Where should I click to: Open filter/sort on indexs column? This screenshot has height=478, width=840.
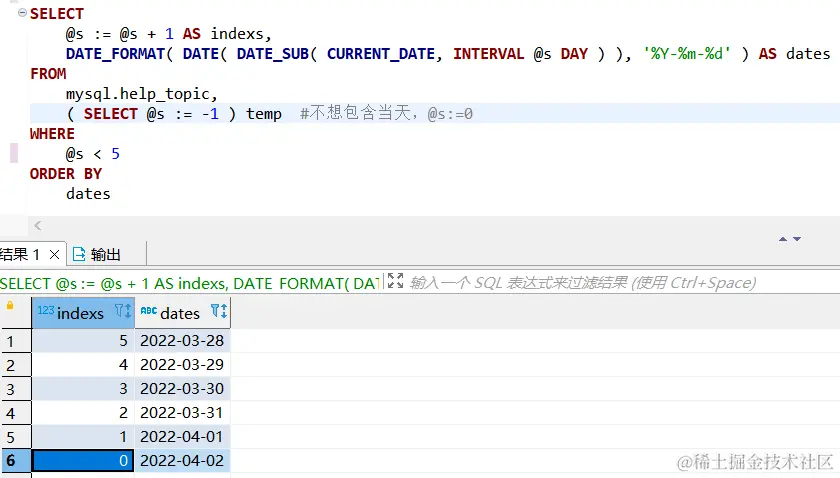pyautogui.click(x=123, y=311)
